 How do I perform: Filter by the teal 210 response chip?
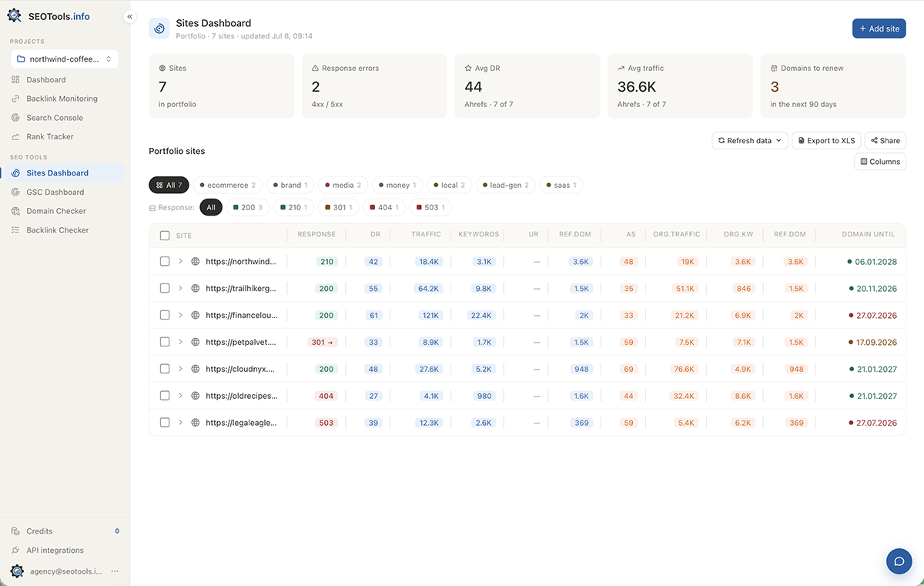[293, 207]
